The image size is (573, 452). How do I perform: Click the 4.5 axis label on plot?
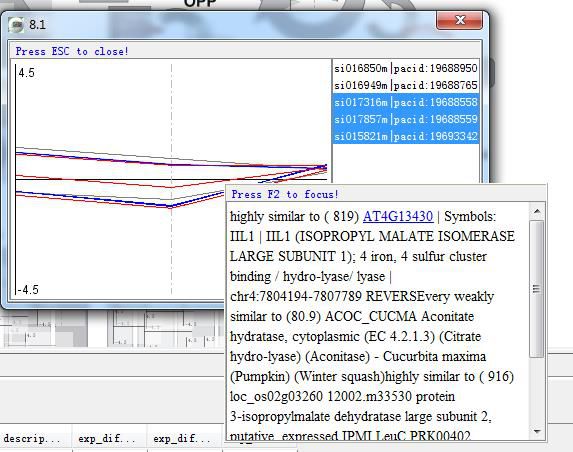(x=26, y=73)
